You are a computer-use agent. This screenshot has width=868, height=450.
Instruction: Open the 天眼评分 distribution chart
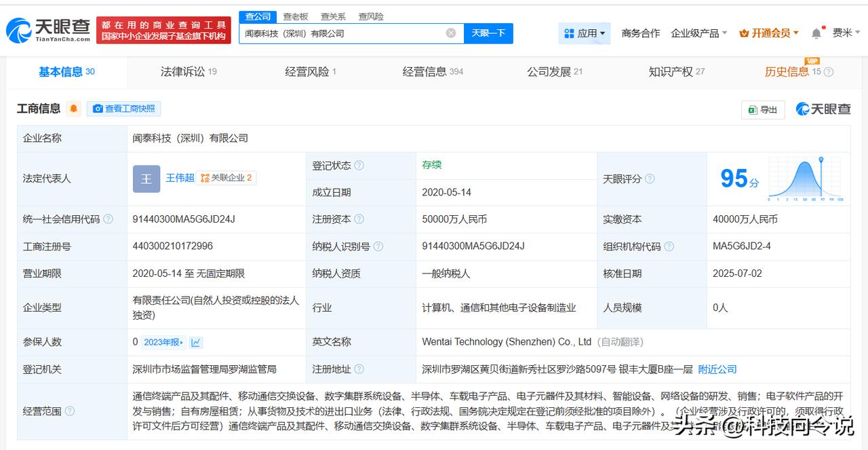click(806, 179)
